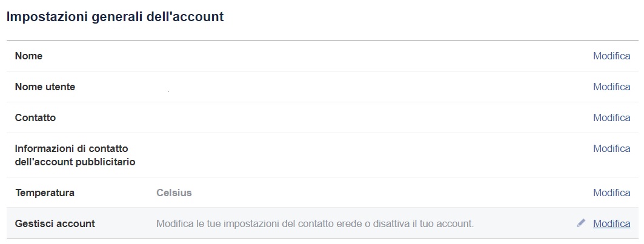644x244 pixels.
Task: Select the Informazioni di contatto dell'account pubblicitario label
Action: 75,155
